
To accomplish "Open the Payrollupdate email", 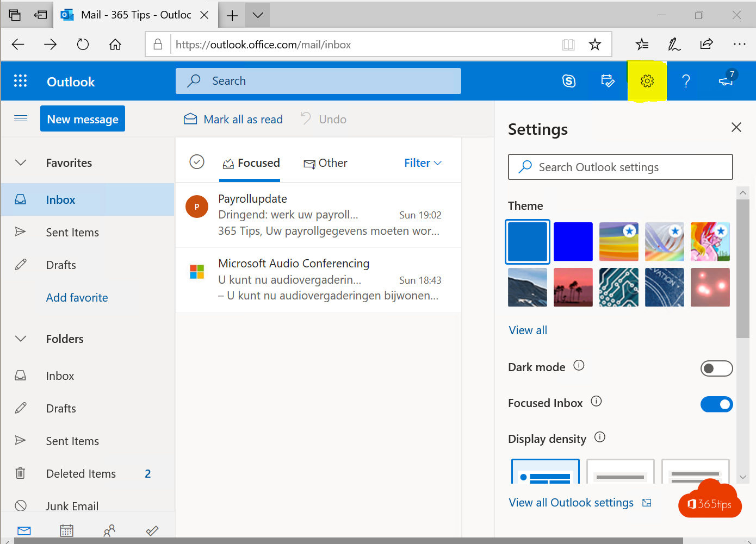I will (318, 215).
